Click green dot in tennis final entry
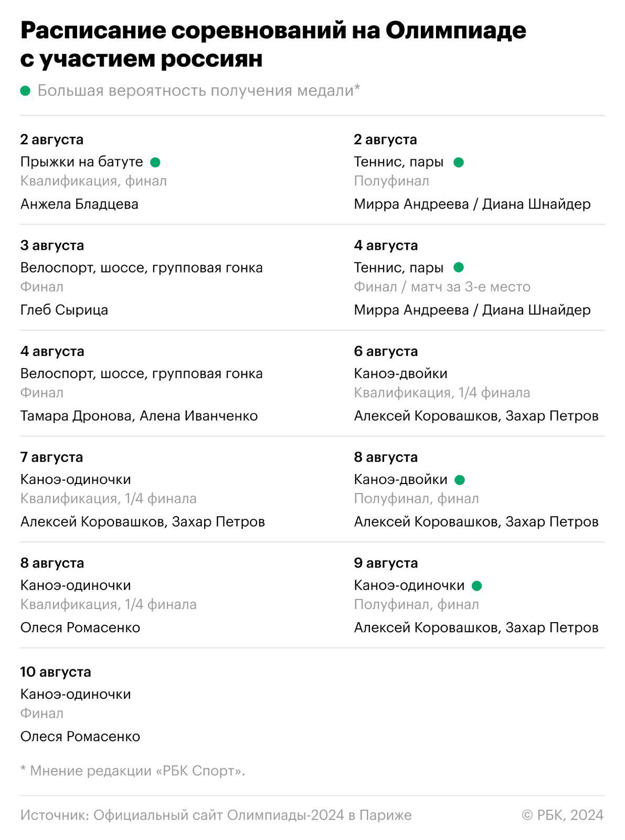625x840 pixels. click(459, 268)
